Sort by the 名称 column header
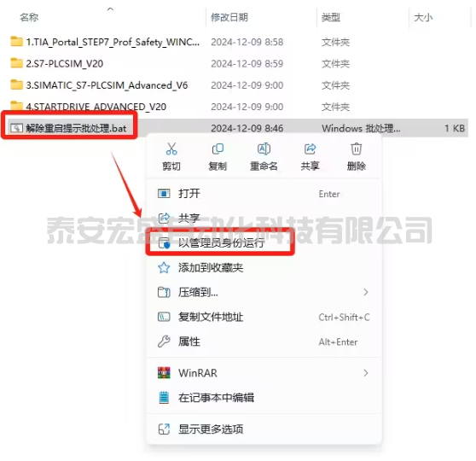This screenshot has width=476, height=461. click(29, 17)
